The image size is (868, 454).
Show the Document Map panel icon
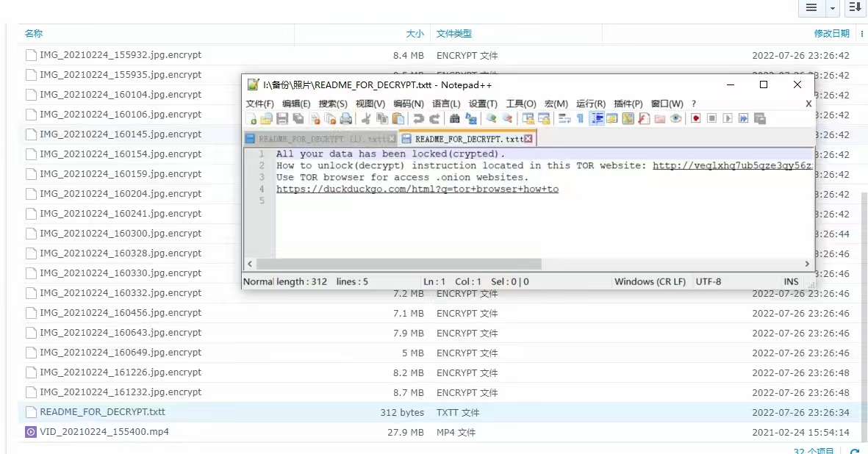pyautogui.click(x=628, y=118)
